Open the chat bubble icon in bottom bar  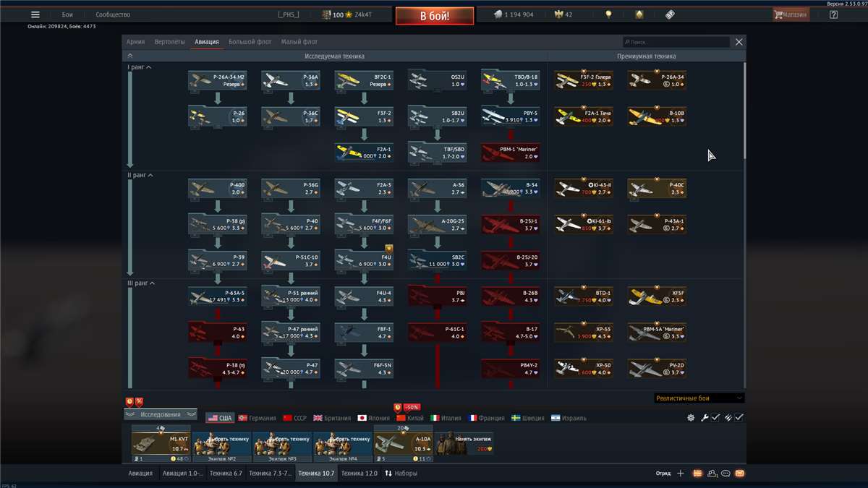pyautogui.click(x=724, y=472)
